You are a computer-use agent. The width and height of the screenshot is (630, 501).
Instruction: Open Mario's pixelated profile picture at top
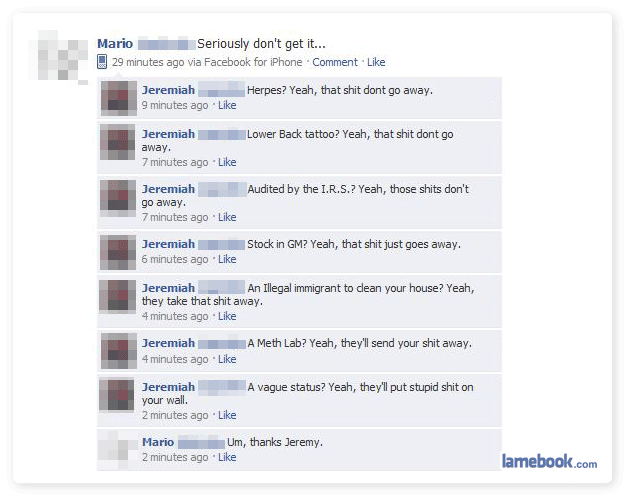pyautogui.click(x=58, y=56)
